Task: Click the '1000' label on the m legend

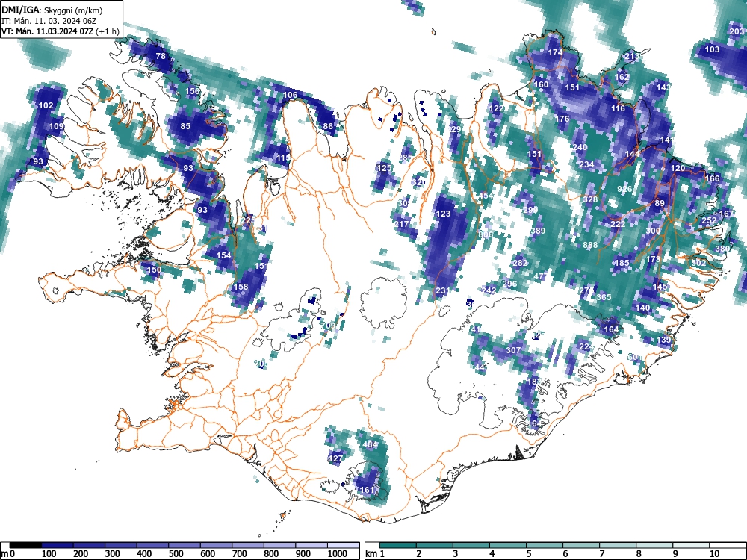Action: point(337,554)
